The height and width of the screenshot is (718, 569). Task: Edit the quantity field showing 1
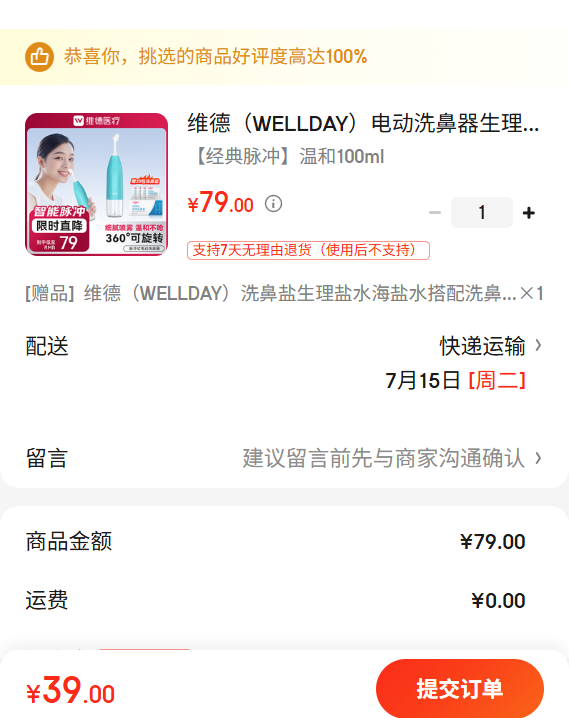pyautogui.click(x=482, y=212)
